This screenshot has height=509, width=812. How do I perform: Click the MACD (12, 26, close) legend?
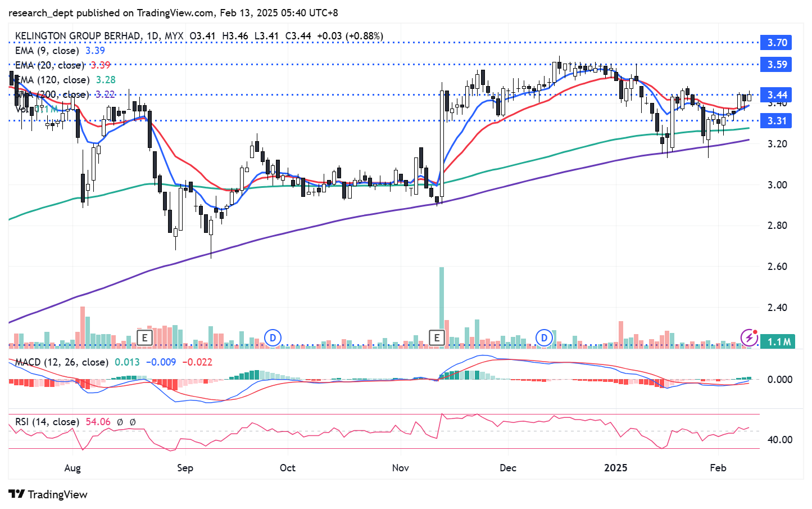click(x=61, y=362)
